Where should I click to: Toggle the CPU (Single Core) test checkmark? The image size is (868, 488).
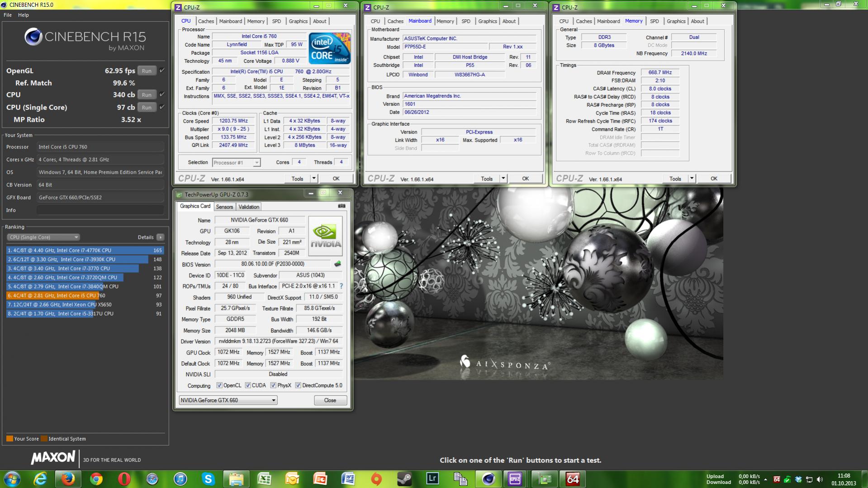pyautogui.click(x=162, y=107)
